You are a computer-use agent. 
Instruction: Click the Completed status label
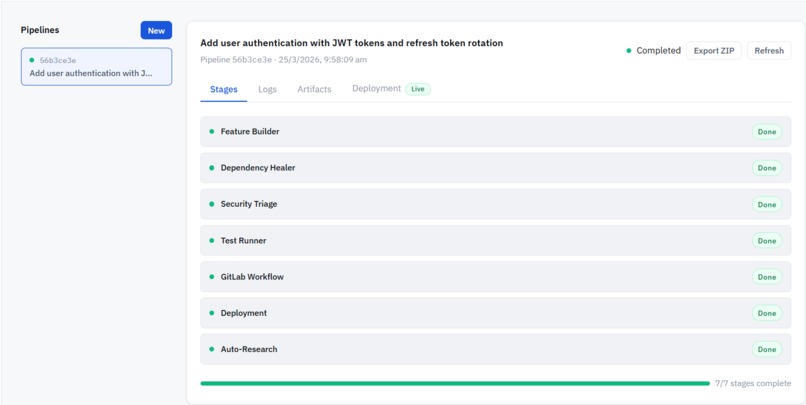pyautogui.click(x=658, y=51)
